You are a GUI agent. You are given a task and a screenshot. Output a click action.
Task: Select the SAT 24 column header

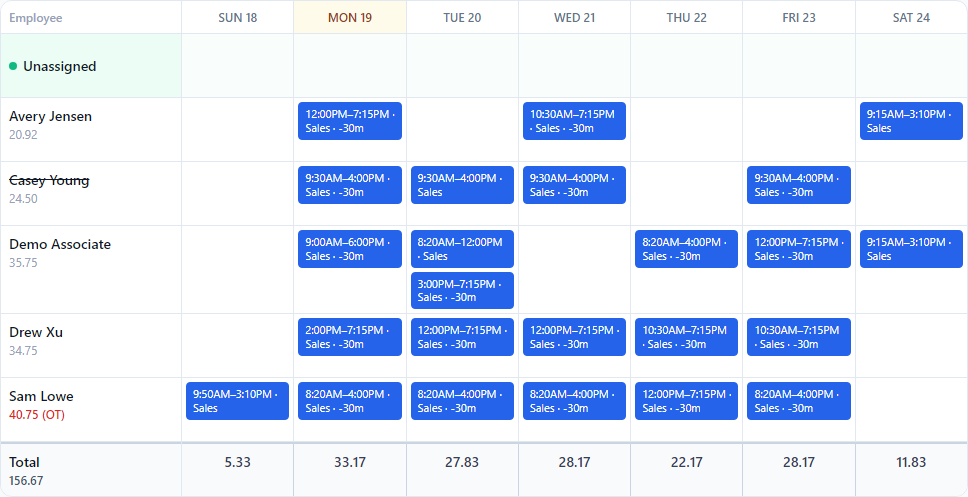[x=911, y=17]
